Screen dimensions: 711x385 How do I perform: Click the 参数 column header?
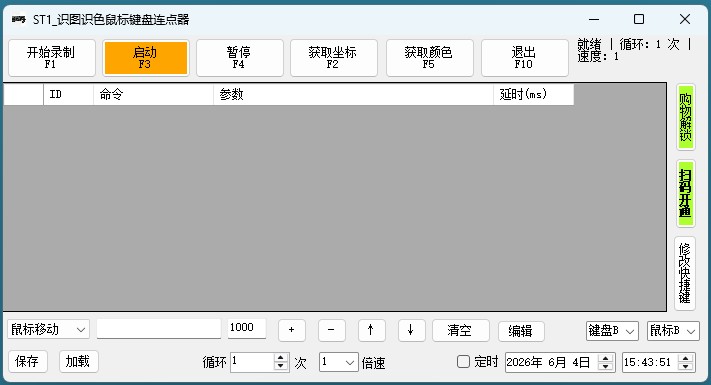(x=353, y=94)
